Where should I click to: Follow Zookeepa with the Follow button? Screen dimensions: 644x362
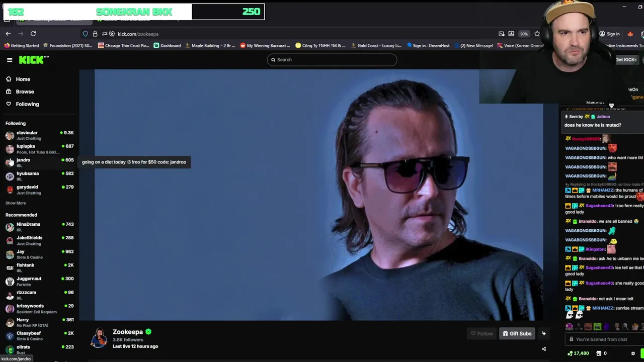481,333
